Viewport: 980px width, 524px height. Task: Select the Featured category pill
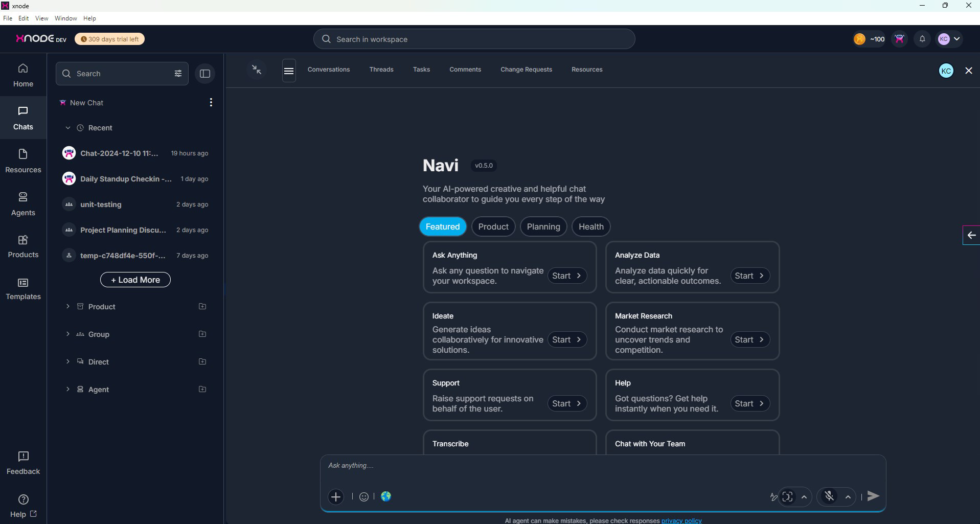pyautogui.click(x=443, y=226)
